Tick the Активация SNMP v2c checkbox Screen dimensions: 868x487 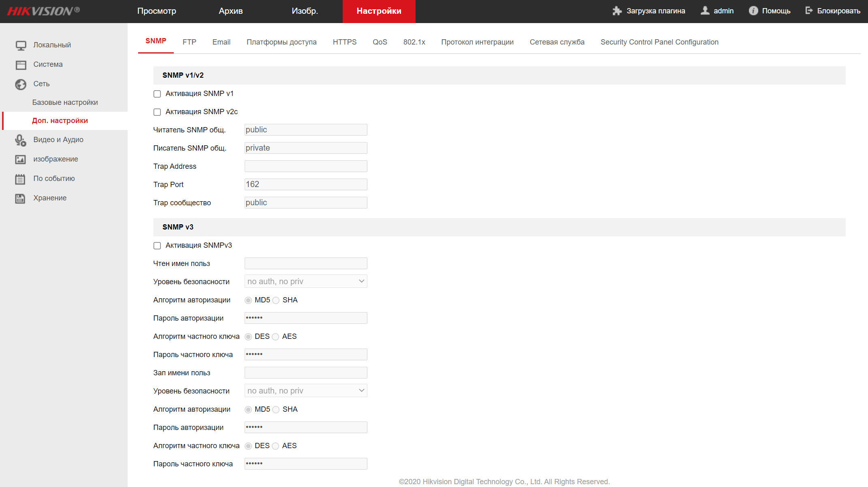(157, 112)
